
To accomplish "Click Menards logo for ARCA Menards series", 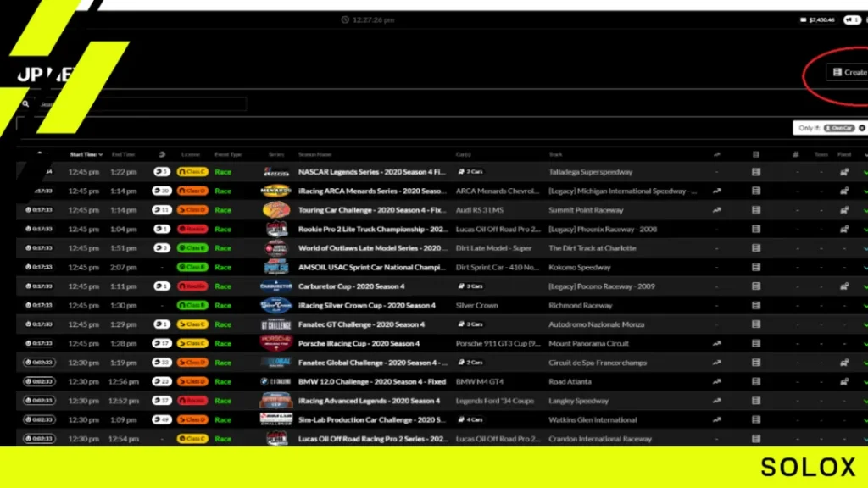I will point(275,191).
